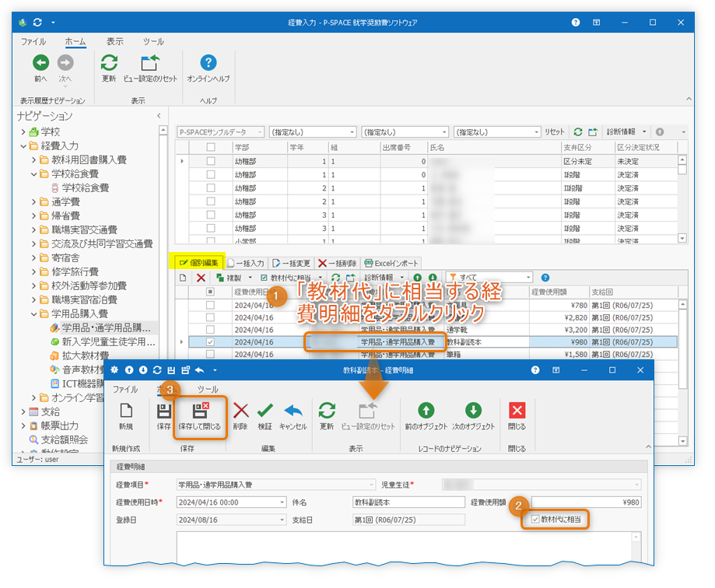Open ファイル menu in main window
The width and height of the screenshot is (715, 588).
click(x=33, y=41)
